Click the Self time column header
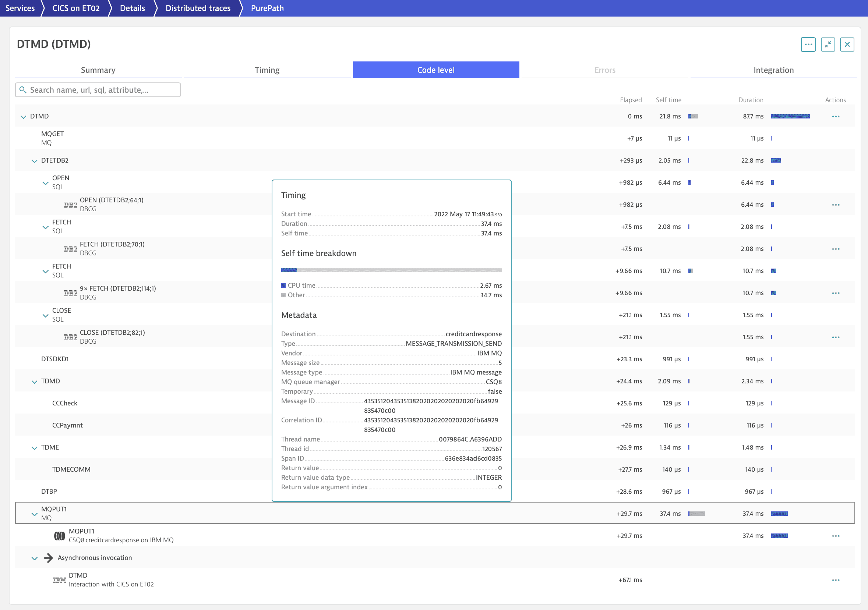The width and height of the screenshot is (868, 610). [x=668, y=100]
